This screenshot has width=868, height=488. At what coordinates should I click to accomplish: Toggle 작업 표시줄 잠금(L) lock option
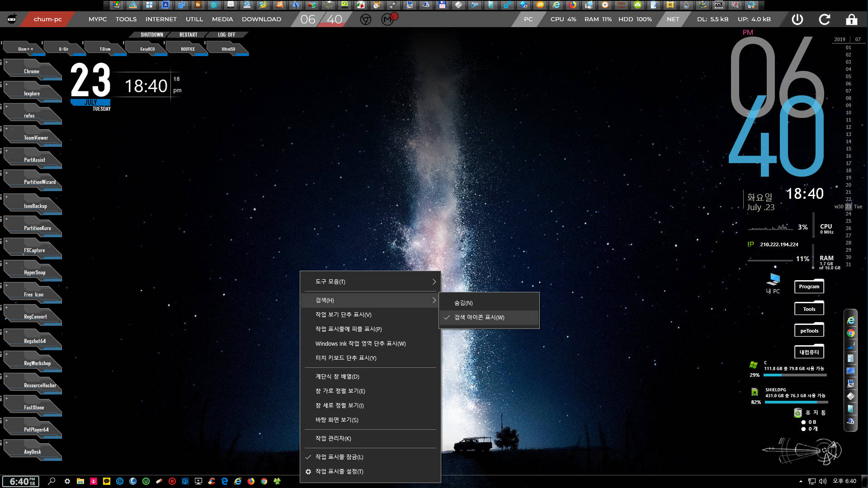coord(371,457)
